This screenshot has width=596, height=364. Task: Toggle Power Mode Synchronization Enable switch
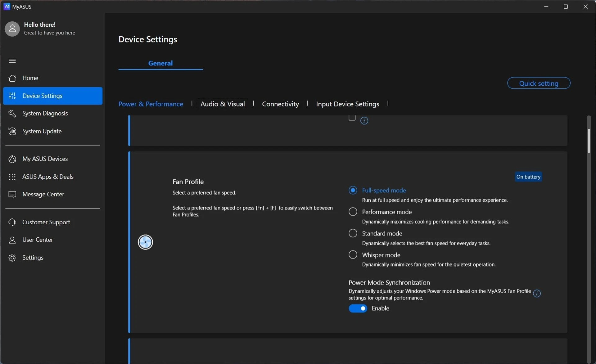click(358, 308)
